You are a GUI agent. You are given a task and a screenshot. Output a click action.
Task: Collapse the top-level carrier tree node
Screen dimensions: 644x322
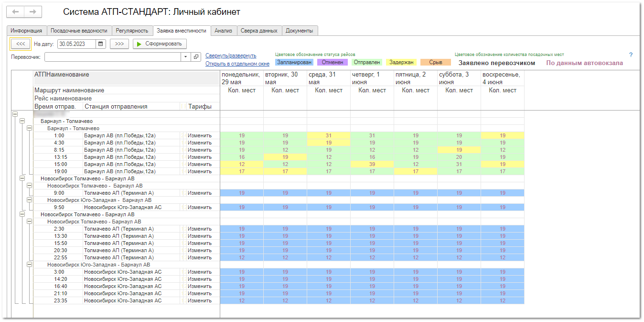[15, 114]
